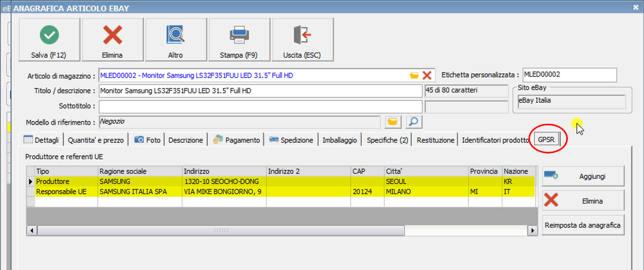The image size is (644, 270).
Task: Click the Modello di riferimento Negozio field
Action: (x=240, y=122)
